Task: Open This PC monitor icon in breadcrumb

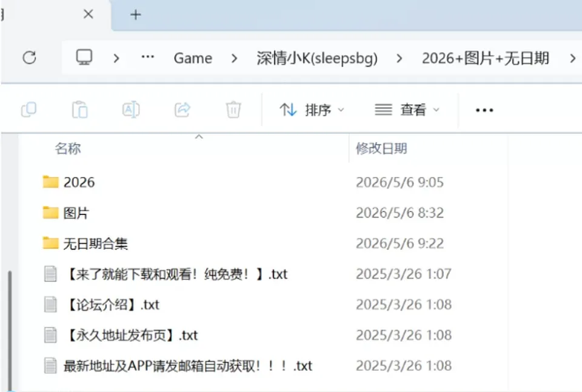Action: point(84,58)
